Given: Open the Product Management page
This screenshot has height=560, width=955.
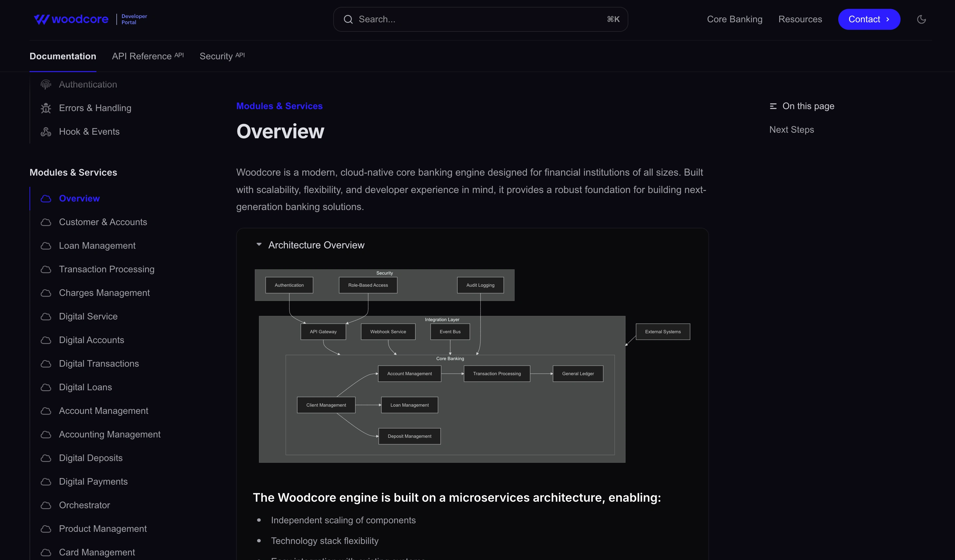Looking at the screenshot, I should point(103,529).
